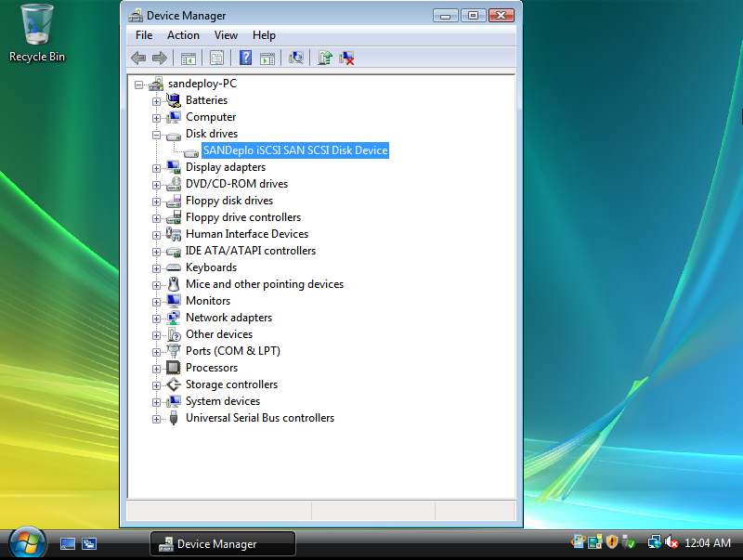Open the Action menu
Image resolution: width=743 pixels, height=560 pixels.
point(183,35)
